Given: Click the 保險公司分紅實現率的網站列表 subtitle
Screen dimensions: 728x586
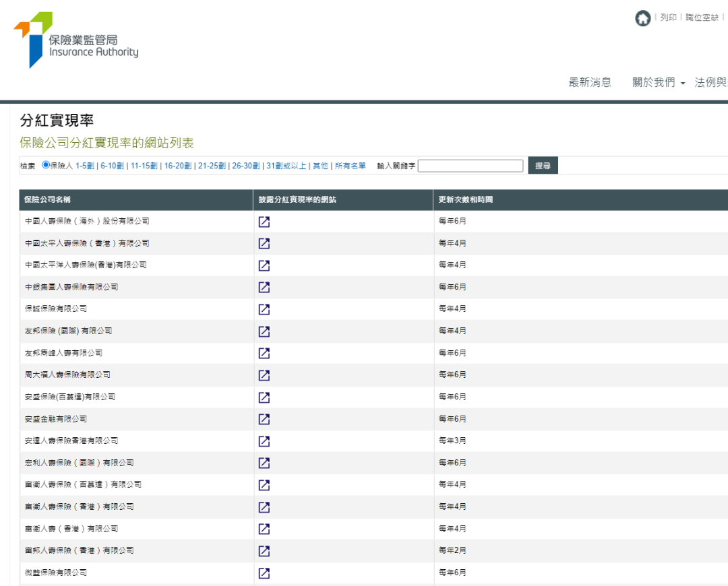Looking at the screenshot, I should [x=107, y=143].
